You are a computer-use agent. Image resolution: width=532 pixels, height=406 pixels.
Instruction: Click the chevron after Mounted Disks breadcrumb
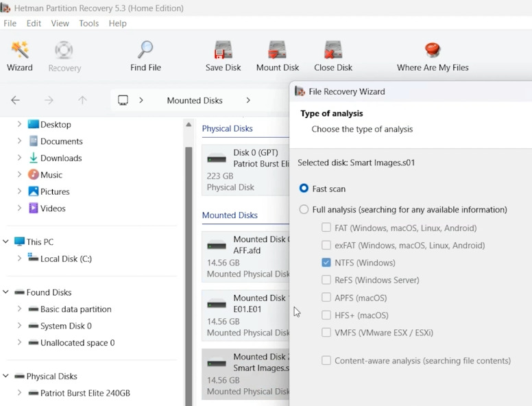pyautogui.click(x=248, y=100)
